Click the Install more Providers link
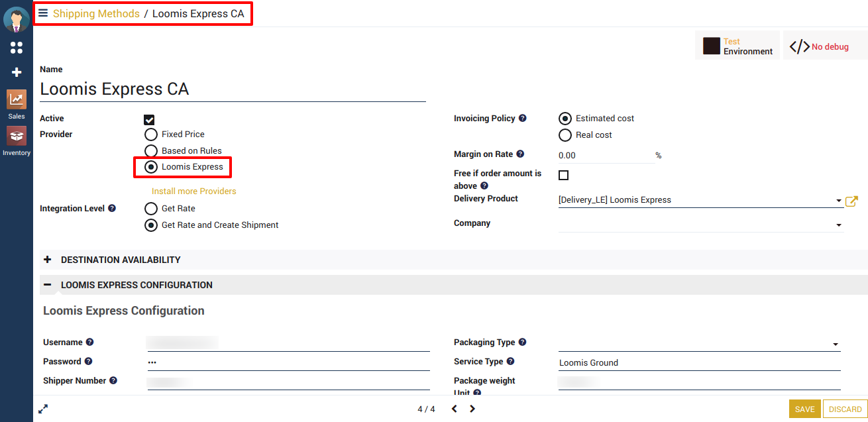This screenshot has width=868, height=422. tap(193, 191)
